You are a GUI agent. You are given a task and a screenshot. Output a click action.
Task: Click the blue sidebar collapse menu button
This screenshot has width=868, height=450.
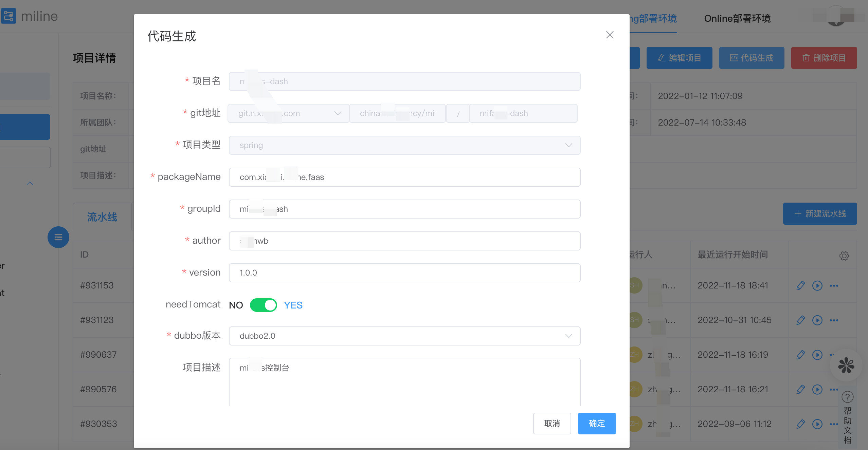pyautogui.click(x=58, y=237)
